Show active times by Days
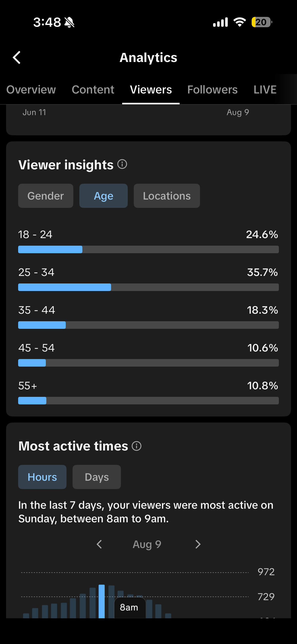Screen dimensions: 297x644 97,477
